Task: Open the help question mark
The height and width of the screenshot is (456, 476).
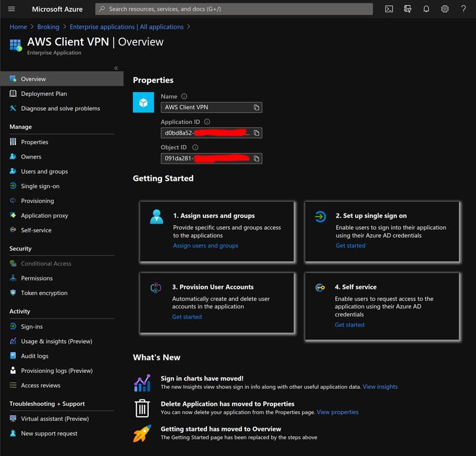Action: 463,9
